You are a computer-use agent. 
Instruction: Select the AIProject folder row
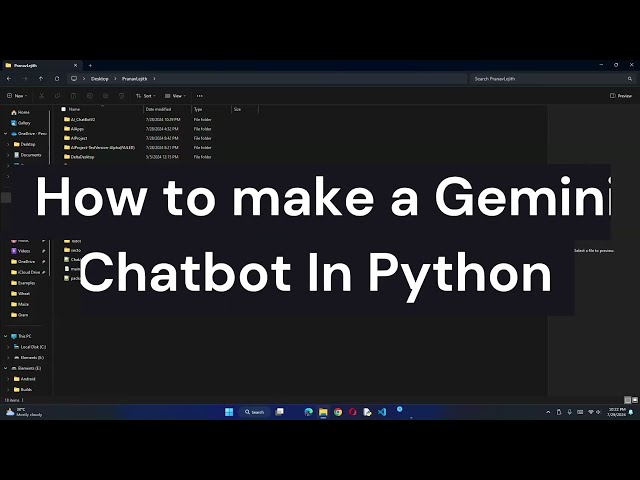pos(139,138)
